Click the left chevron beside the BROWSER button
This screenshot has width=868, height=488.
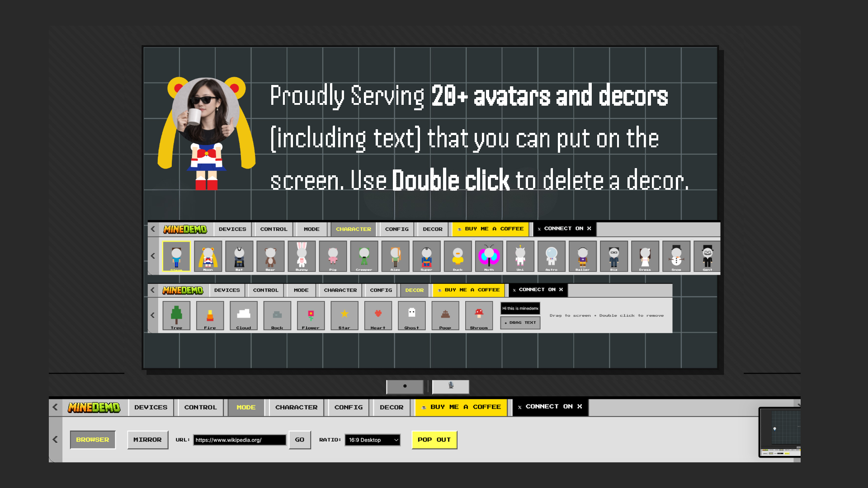click(55, 440)
